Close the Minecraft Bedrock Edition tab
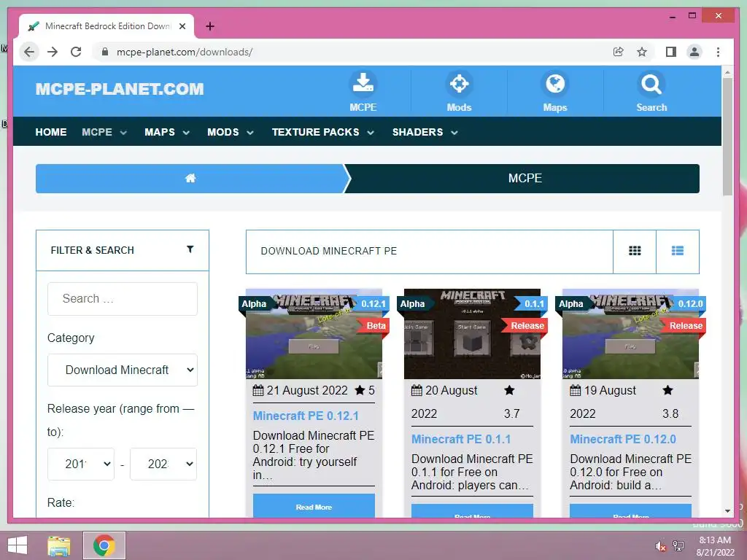747x560 pixels. click(182, 26)
